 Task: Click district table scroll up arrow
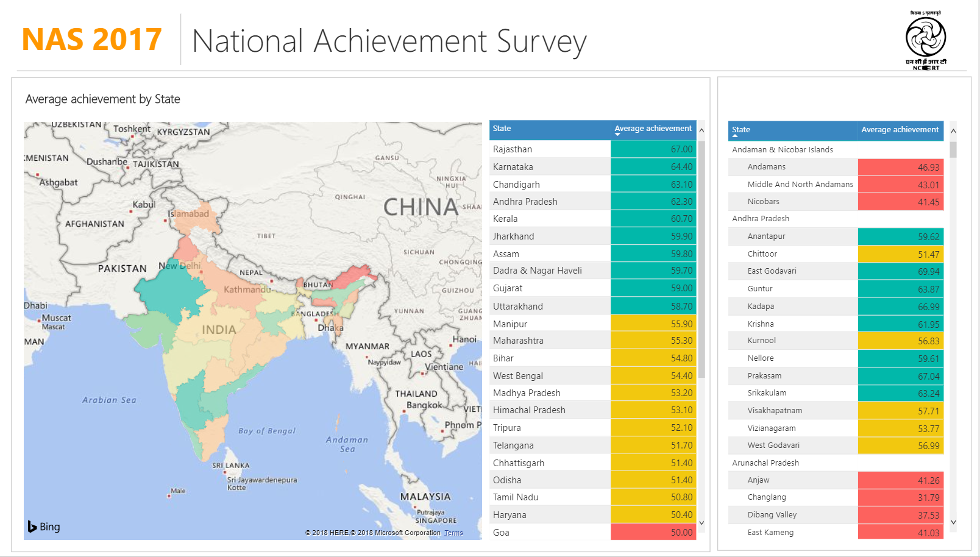(953, 131)
